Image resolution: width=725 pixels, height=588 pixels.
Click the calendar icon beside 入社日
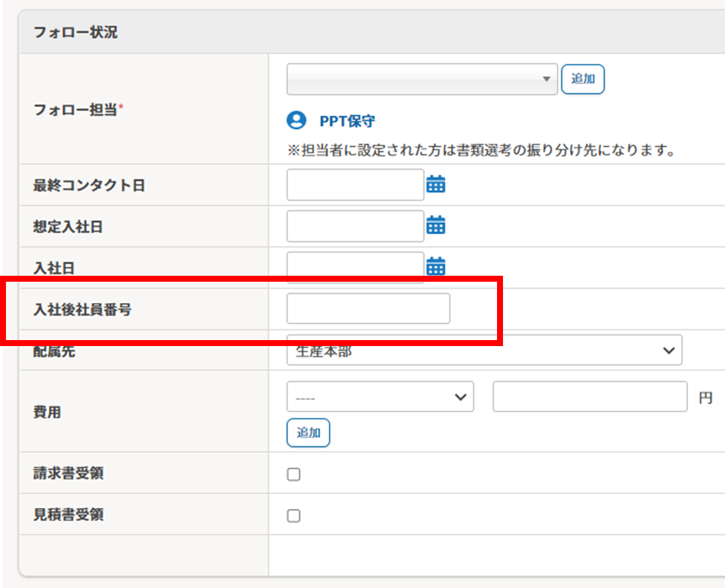coord(435,266)
